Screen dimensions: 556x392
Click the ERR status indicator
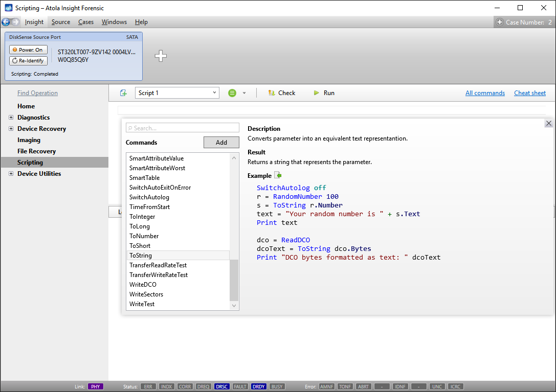pos(148,386)
